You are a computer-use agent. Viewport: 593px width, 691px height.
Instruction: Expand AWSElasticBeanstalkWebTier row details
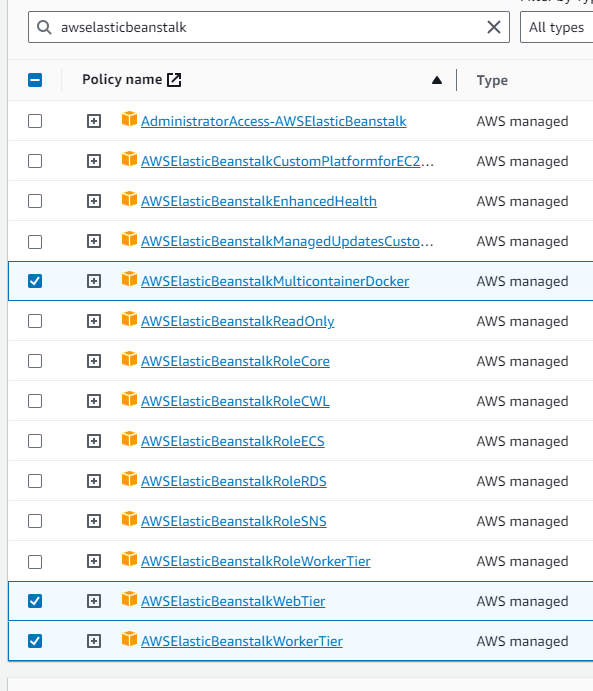[94, 601]
